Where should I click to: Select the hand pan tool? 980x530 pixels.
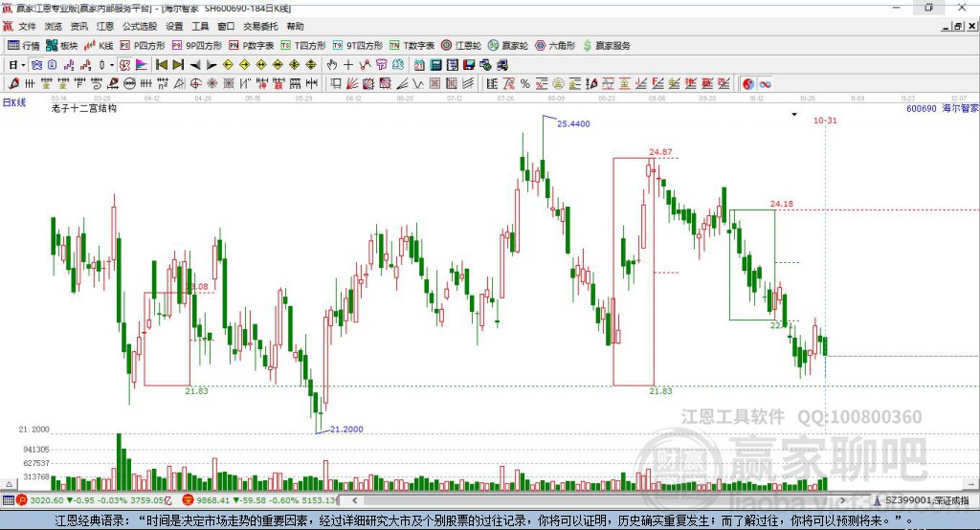click(x=331, y=65)
